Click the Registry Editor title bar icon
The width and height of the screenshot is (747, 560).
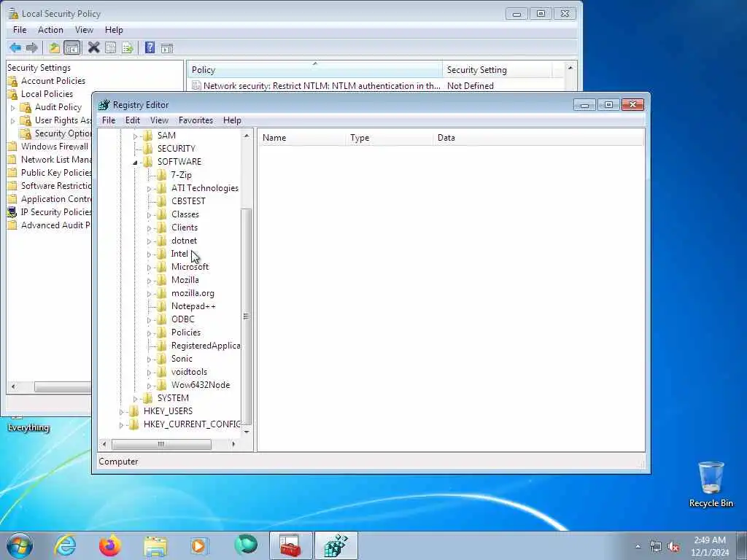click(104, 105)
